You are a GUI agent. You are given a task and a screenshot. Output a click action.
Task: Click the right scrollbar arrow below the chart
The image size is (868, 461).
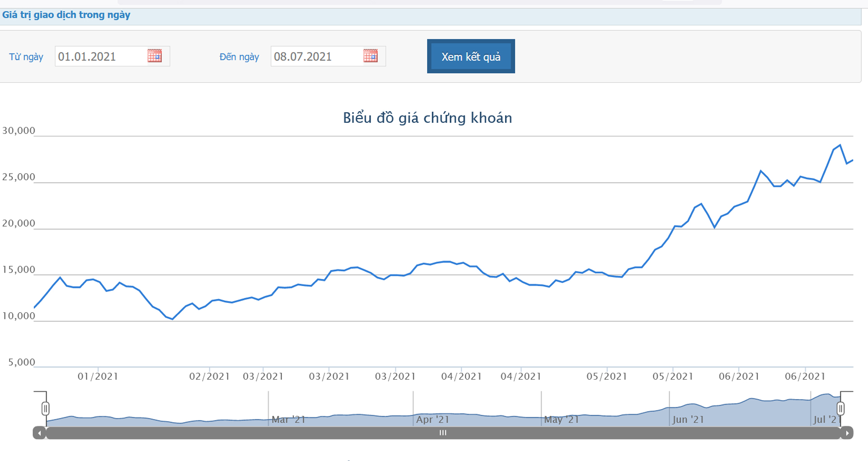point(847,433)
